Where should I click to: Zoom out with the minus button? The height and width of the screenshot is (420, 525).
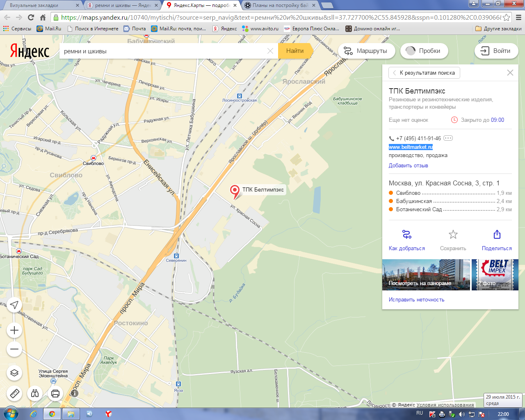[14, 349]
